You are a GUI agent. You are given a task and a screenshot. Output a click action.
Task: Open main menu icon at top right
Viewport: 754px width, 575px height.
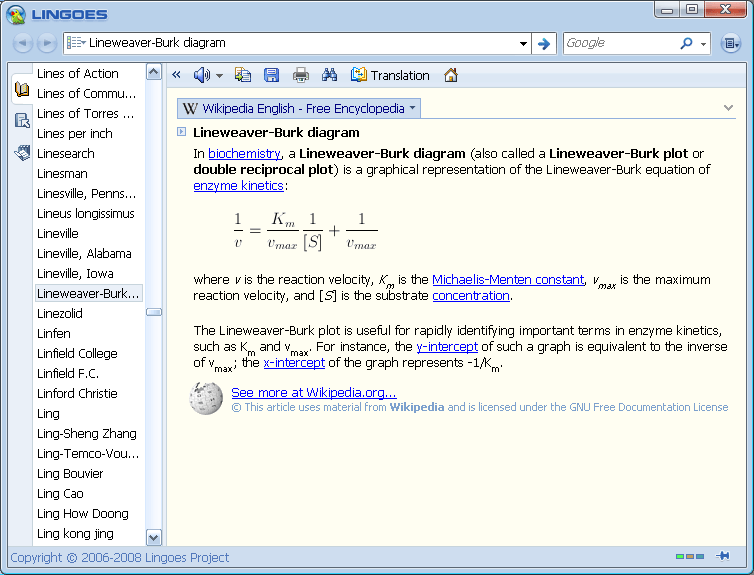[x=730, y=44]
